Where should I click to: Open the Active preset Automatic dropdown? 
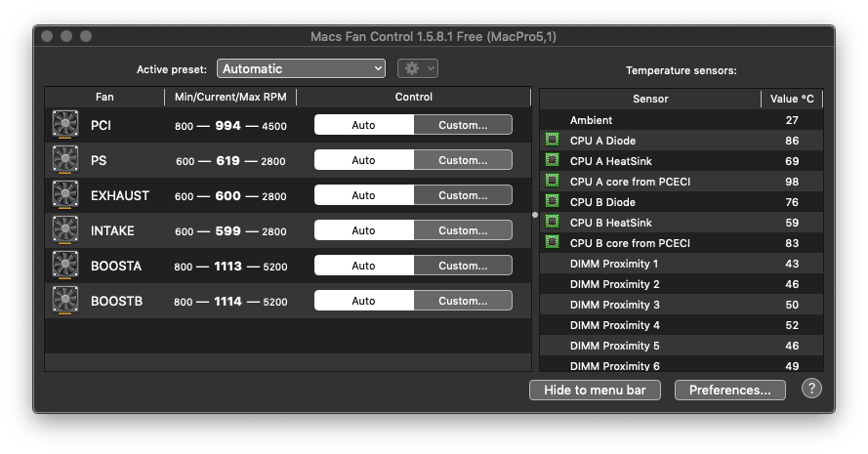click(301, 68)
